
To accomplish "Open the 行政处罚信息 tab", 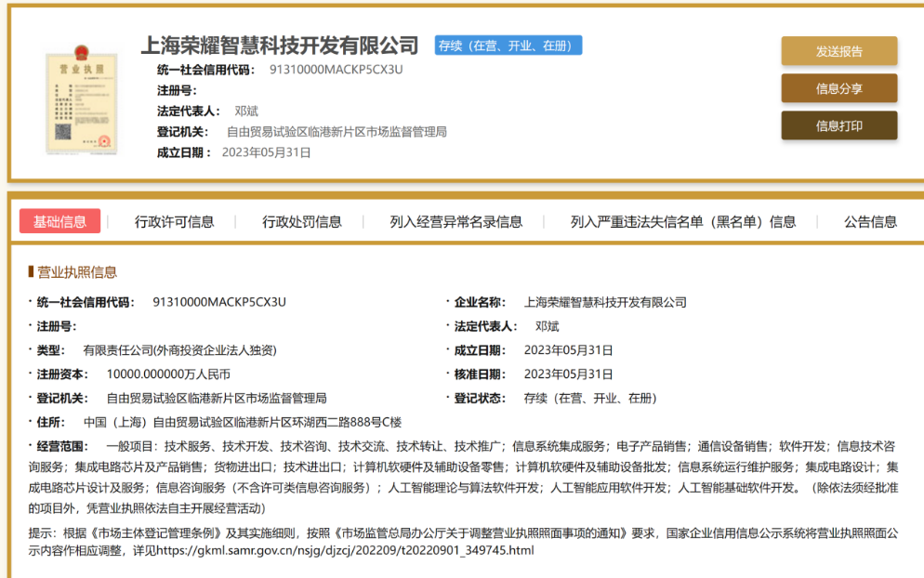I will click(x=302, y=221).
